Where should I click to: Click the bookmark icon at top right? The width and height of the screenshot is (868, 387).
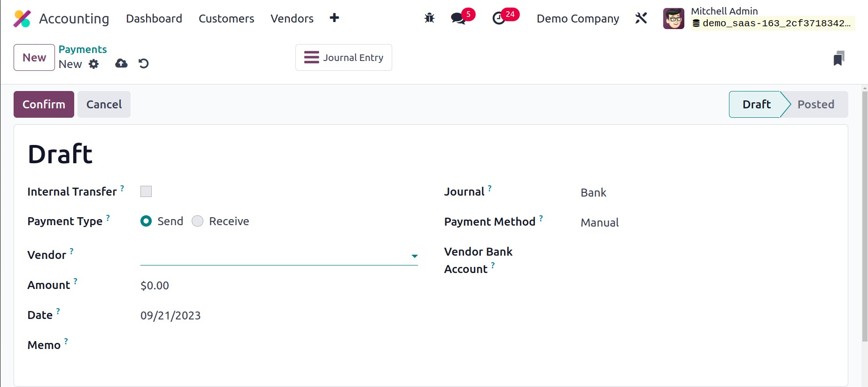coord(839,58)
